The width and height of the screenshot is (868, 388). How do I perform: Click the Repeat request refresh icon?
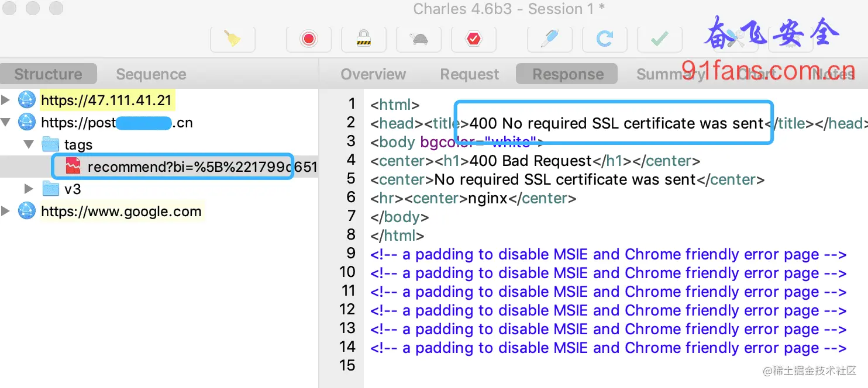point(604,39)
